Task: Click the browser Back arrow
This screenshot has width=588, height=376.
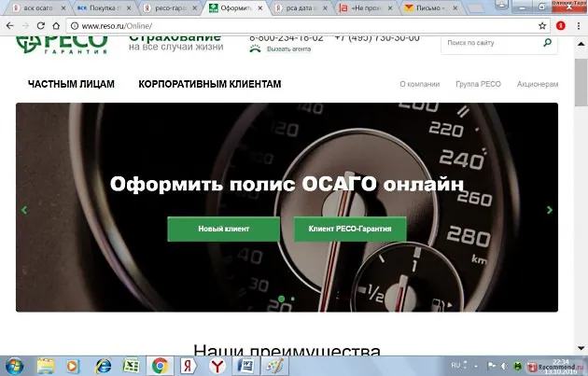Action: (9, 26)
